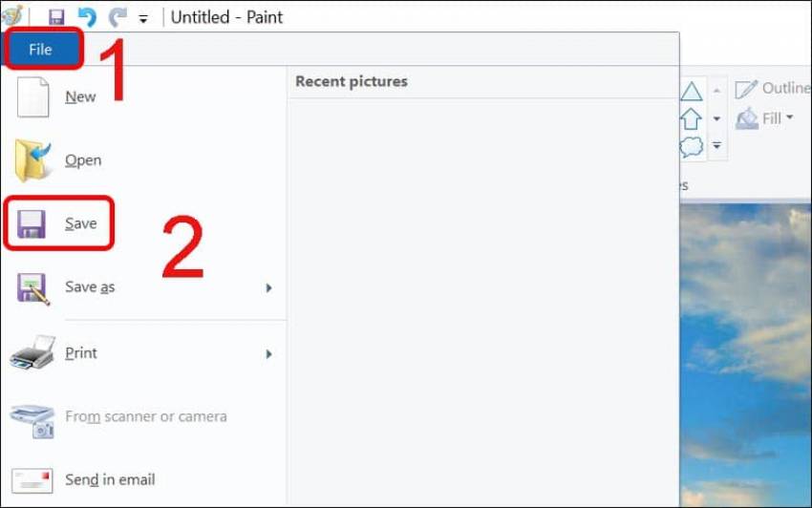Open the Customize Quick Access Toolbar dropdown
Screen dimensions: 812x508
tap(143, 18)
